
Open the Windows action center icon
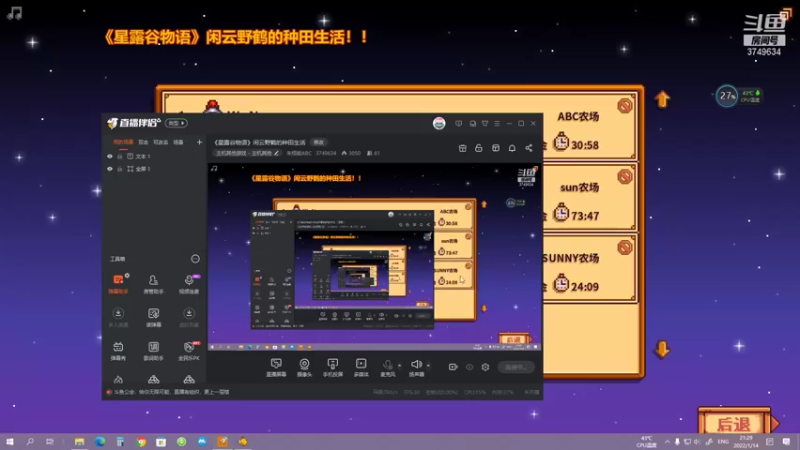[786, 441]
